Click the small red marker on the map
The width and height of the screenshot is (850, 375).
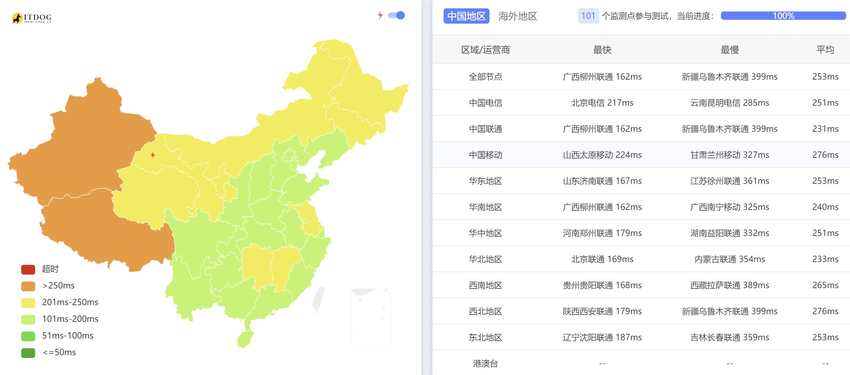[x=153, y=155]
